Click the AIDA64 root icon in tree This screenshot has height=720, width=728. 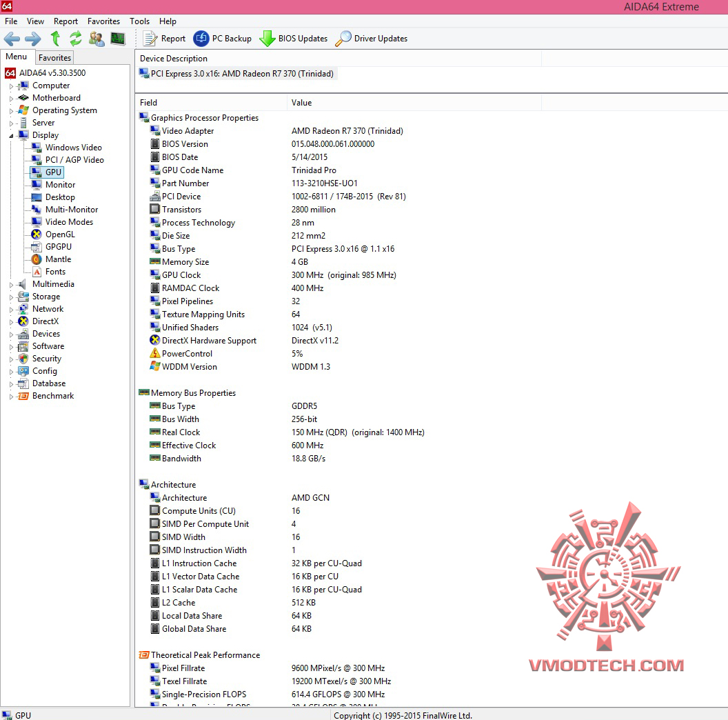click(x=10, y=73)
